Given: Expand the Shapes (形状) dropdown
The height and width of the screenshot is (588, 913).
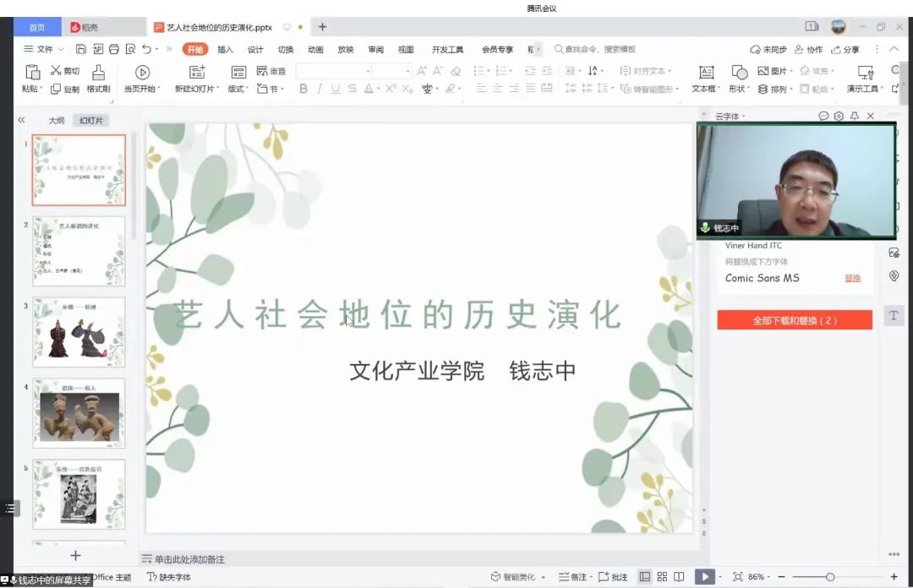Looking at the screenshot, I should tap(740, 79).
